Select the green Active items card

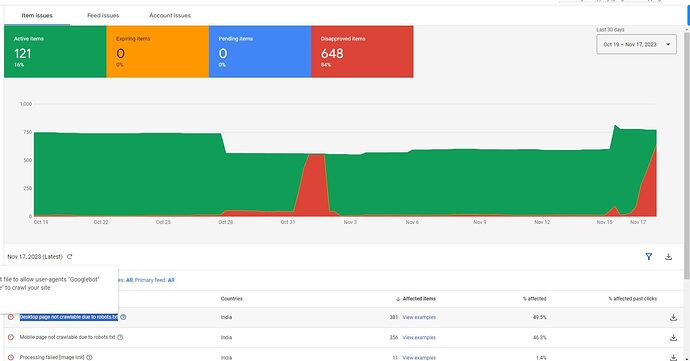[x=55, y=52]
